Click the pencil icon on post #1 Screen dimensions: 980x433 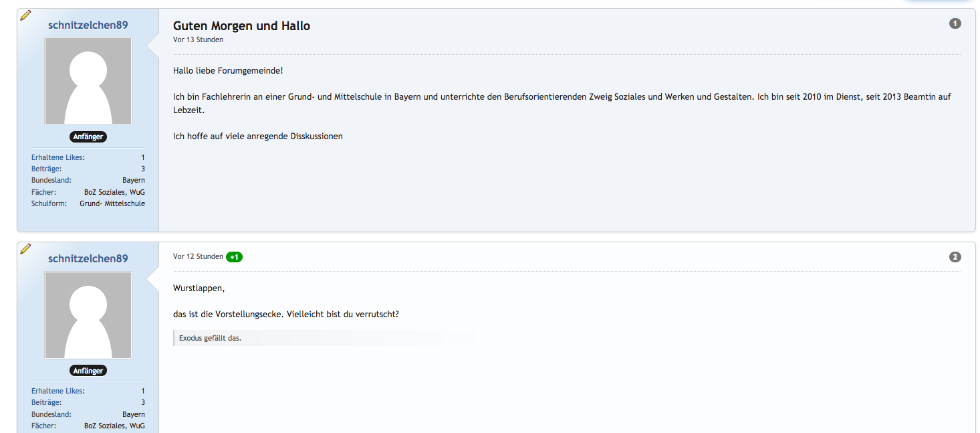tap(25, 15)
